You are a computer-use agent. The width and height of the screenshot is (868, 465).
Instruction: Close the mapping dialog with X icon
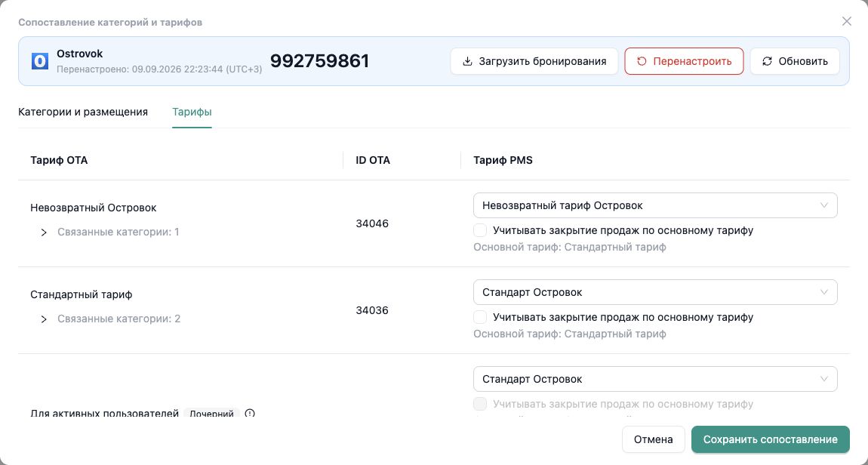pos(846,21)
